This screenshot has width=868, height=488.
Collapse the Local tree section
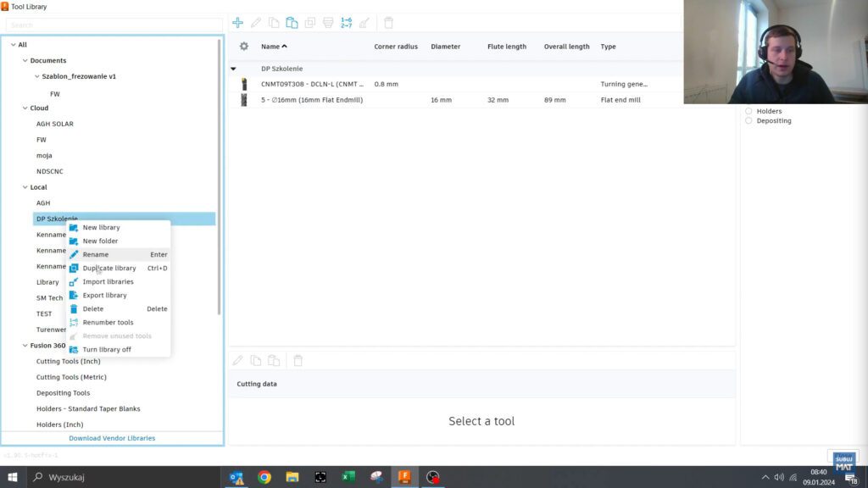pos(25,187)
